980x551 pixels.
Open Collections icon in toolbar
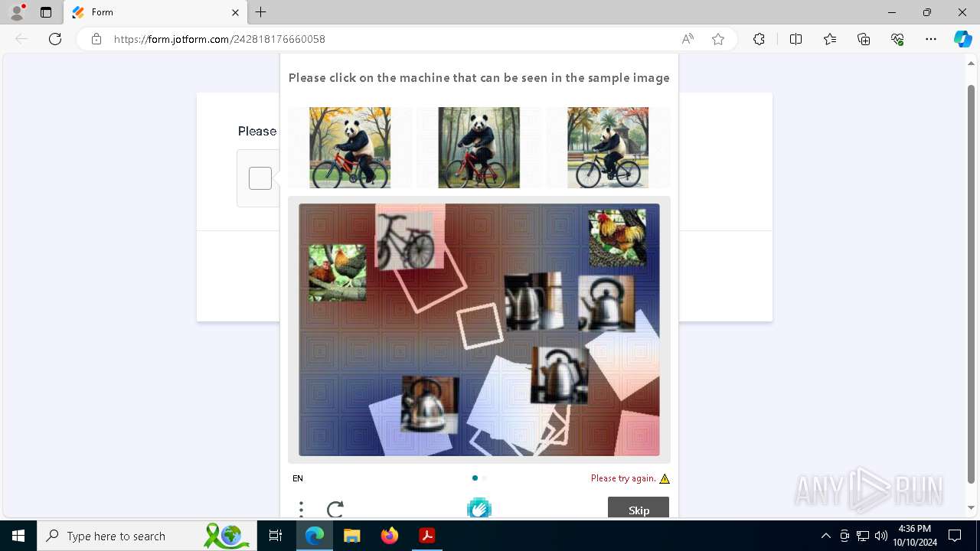[864, 39]
